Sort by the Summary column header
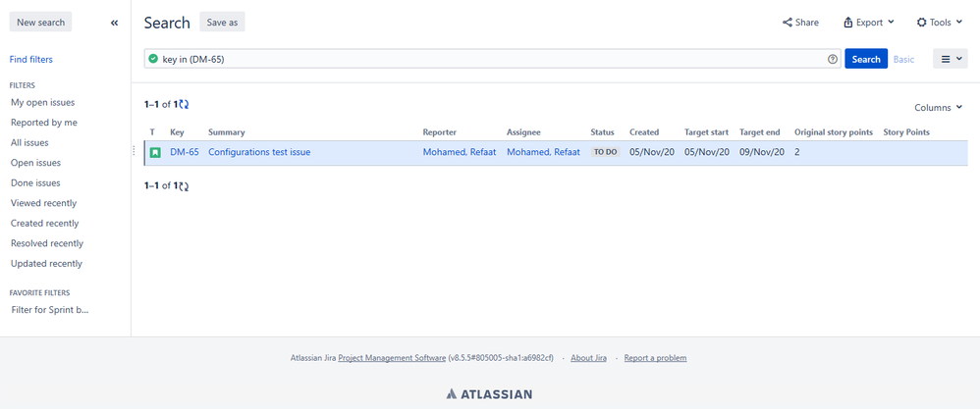This screenshot has height=409, width=980. pos(226,132)
